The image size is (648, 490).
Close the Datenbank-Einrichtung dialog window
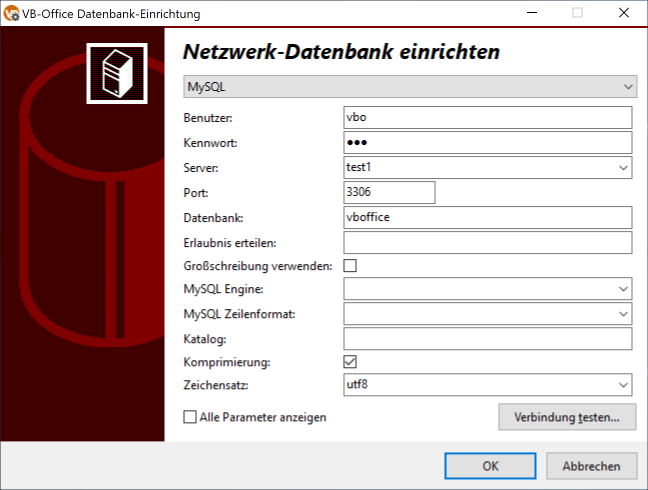pyautogui.click(x=621, y=14)
